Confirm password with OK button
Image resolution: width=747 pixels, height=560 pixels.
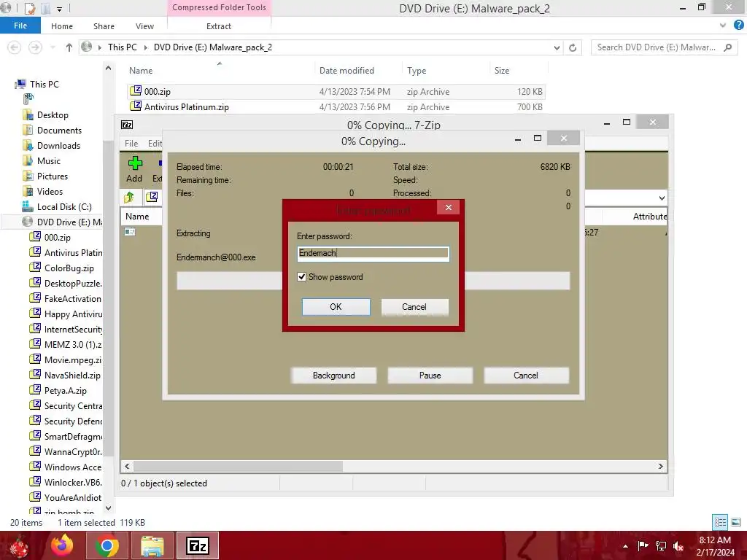336,307
